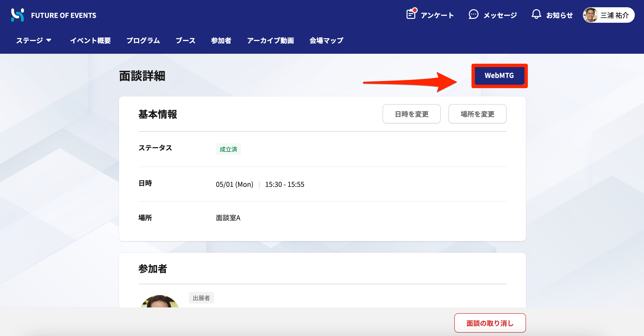
Task: Click the time 15:30 - 15:55
Action: click(284, 184)
